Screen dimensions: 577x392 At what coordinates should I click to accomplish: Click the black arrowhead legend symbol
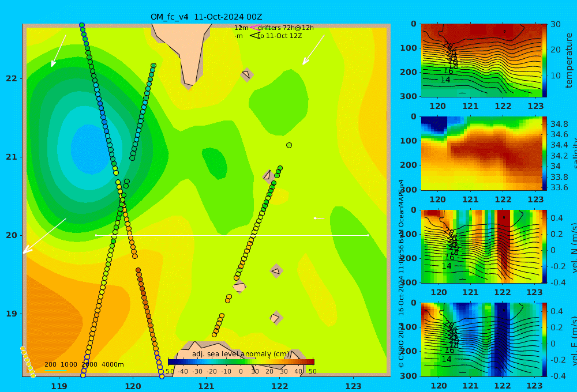[x=254, y=36]
